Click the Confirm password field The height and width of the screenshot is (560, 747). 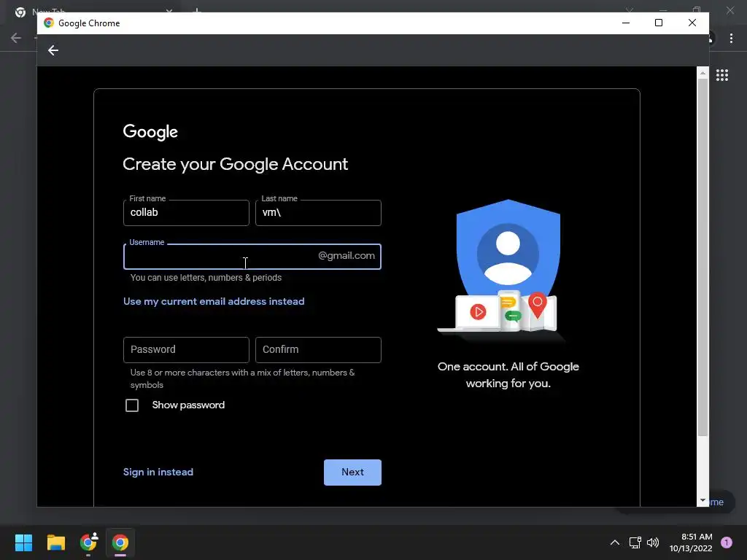318,350
